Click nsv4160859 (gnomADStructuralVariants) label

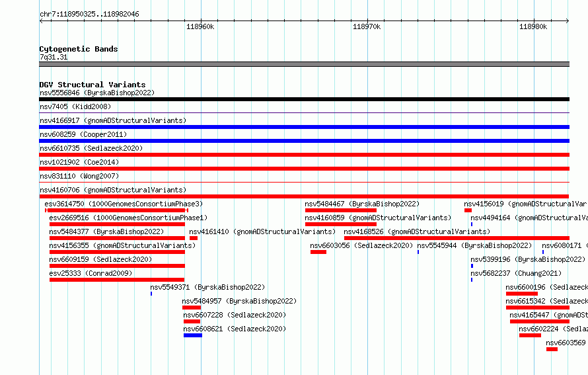(x=378, y=218)
